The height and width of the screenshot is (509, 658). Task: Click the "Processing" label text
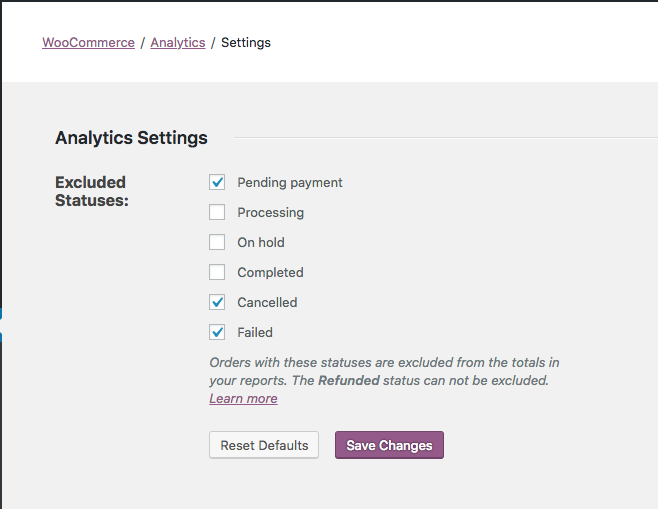[x=270, y=213]
